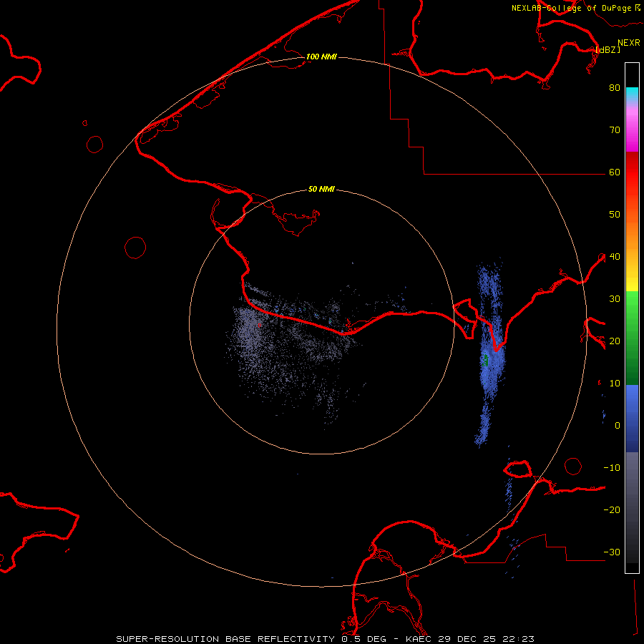Pick the cyan band atop the color bar
This screenshot has height=644, width=644.
pos(632,94)
